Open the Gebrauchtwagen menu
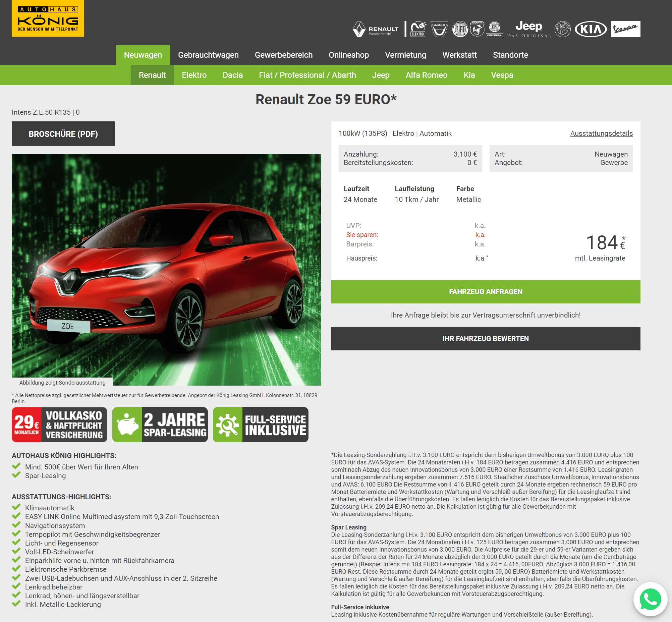This screenshot has height=622, width=672. 208,55
